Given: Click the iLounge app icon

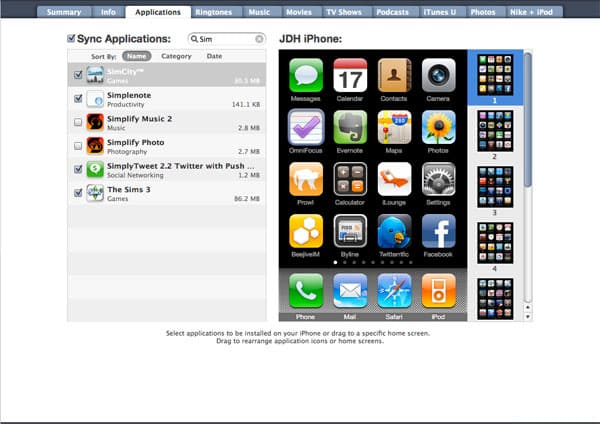Looking at the screenshot, I should tap(394, 179).
